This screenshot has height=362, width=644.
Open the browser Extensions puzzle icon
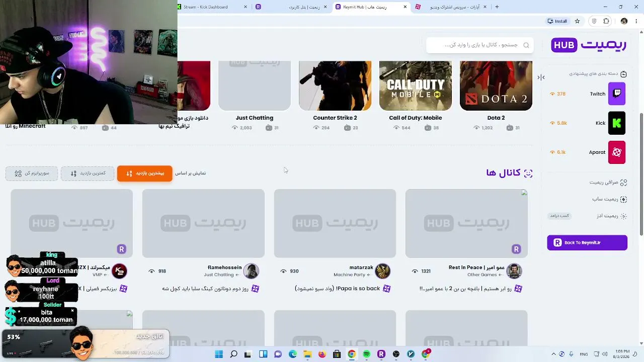click(x=606, y=21)
